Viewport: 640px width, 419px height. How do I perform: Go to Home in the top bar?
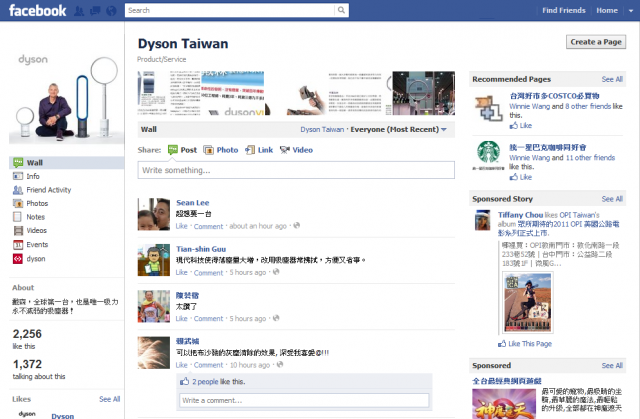coord(607,10)
